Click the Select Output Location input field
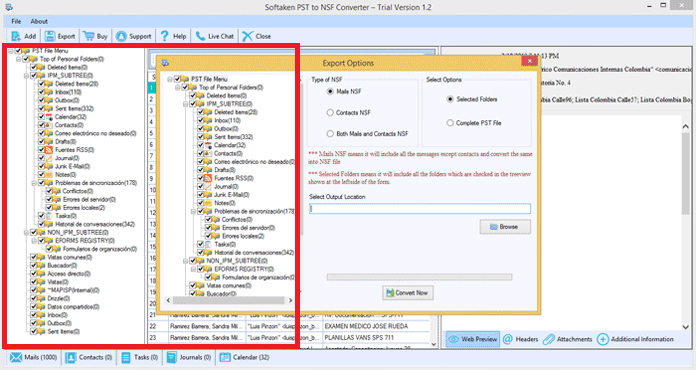 click(419, 209)
